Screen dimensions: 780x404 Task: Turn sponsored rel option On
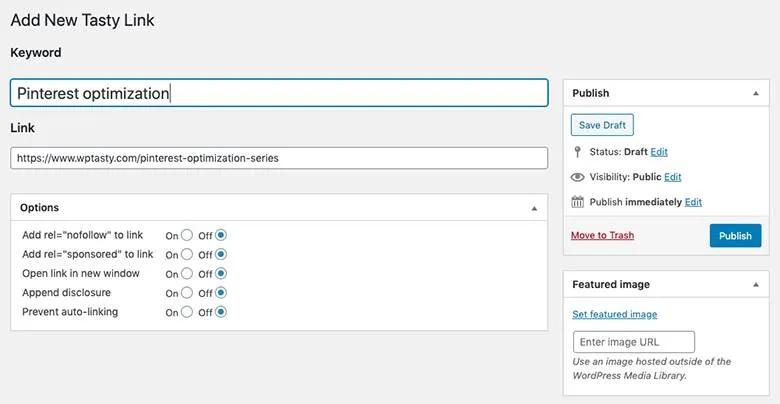(187, 254)
